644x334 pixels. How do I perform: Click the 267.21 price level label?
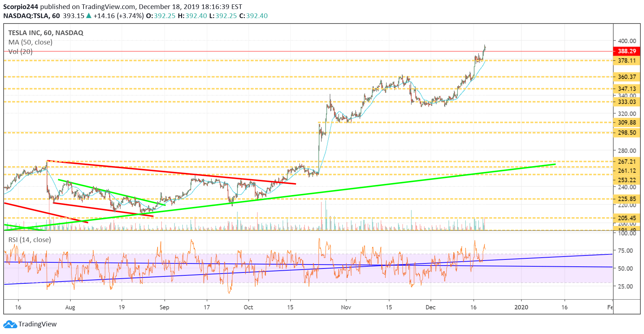coord(627,161)
